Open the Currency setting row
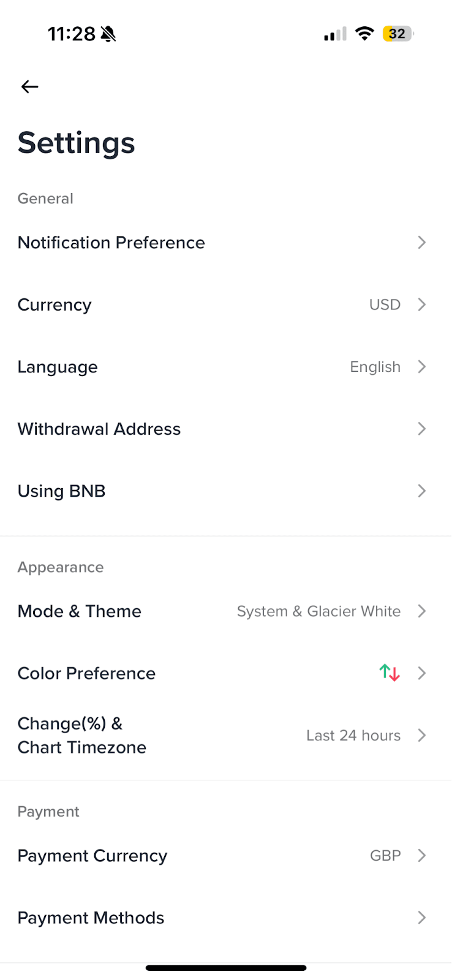The width and height of the screenshot is (452, 980). click(x=226, y=304)
